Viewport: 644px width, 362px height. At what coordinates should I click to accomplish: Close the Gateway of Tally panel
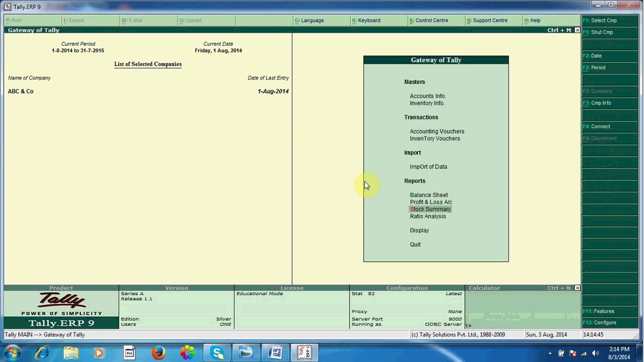coord(577,30)
